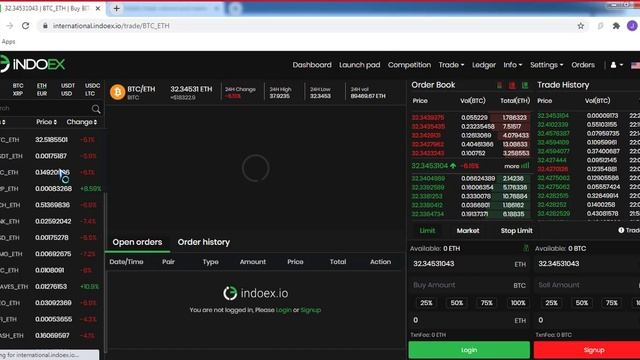Filter markets by LTC
This screenshot has width=640, height=360.
click(x=90, y=93)
